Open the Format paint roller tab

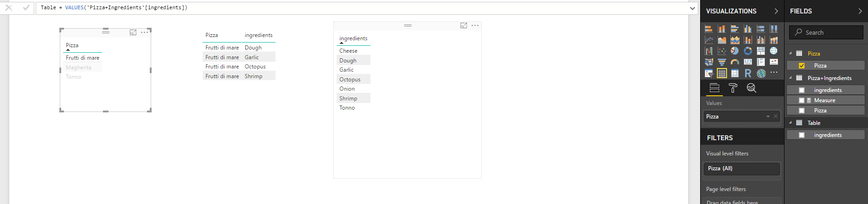pos(733,88)
